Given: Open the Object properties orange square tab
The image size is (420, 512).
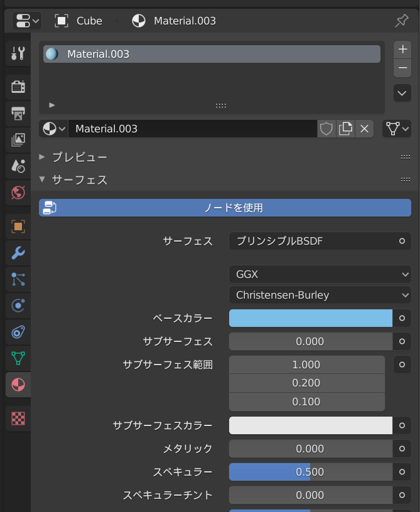Looking at the screenshot, I should pyautogui.click(x=18, y=227).
